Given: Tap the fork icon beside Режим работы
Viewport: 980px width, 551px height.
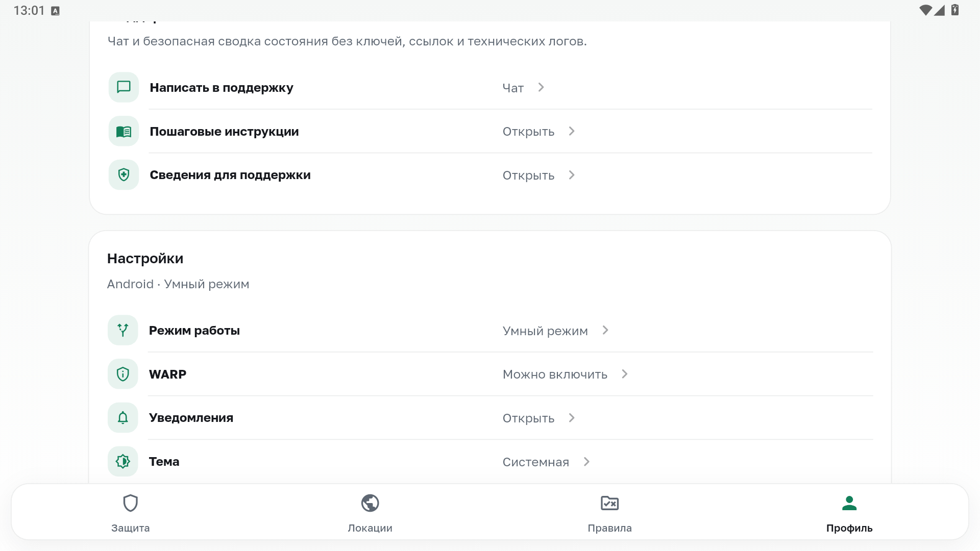Looking at the screenshot, I should click(x=123, y=330).
